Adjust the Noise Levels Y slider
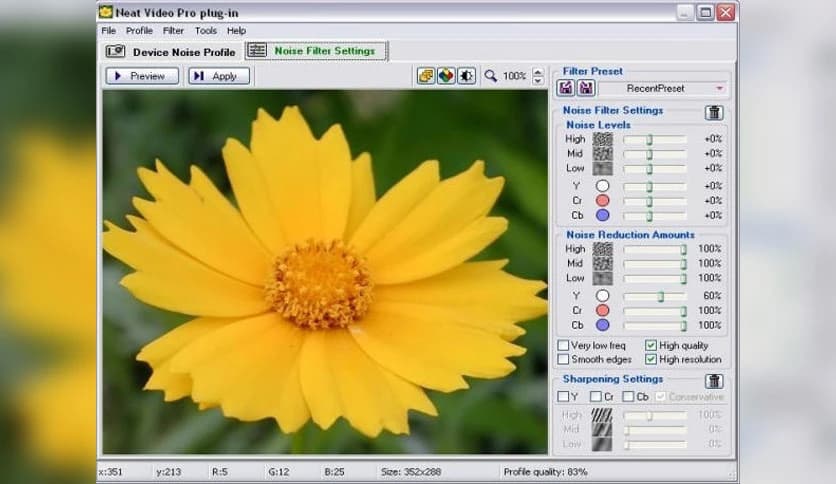This screenshot has height=484, width=836. coord(655,187)
